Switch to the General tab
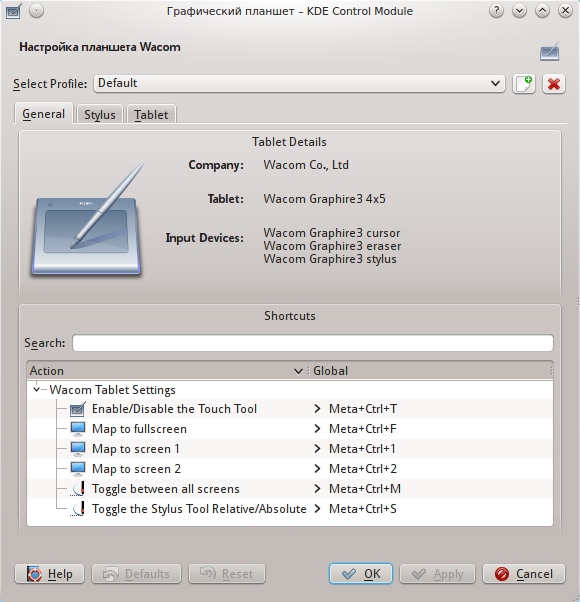 point(43,114)
